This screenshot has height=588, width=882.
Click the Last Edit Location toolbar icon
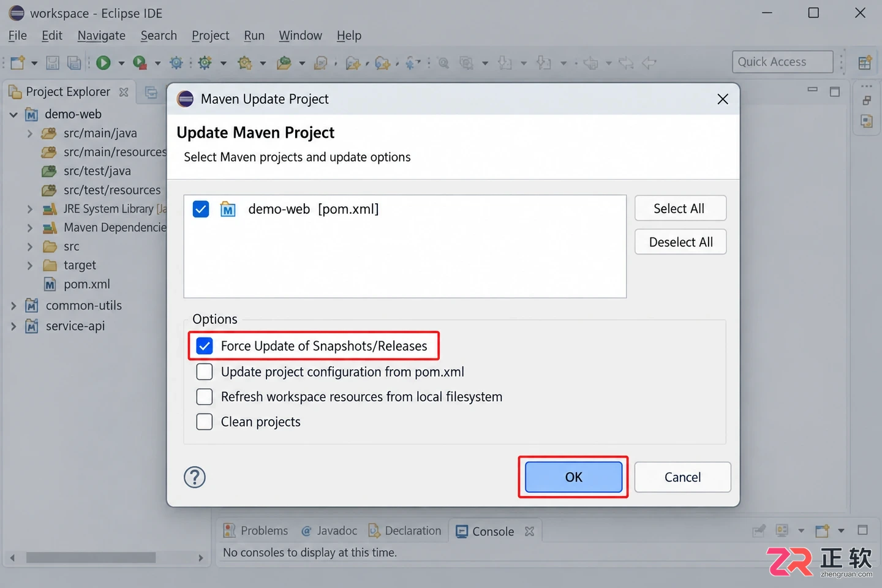590,62
